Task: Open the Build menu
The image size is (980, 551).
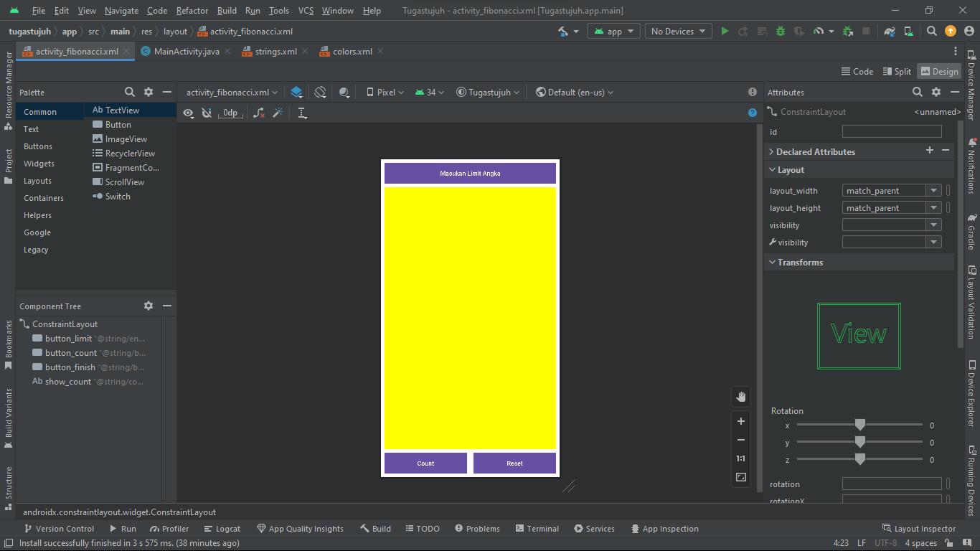Action: click(227, 11)
